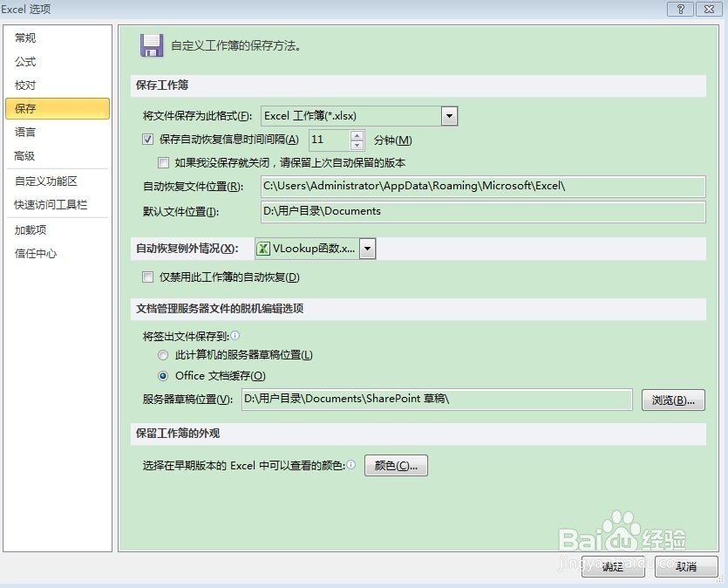Click the 颜色(C)... button
This screenshot has width=728, height=588.
pos(396,465)
